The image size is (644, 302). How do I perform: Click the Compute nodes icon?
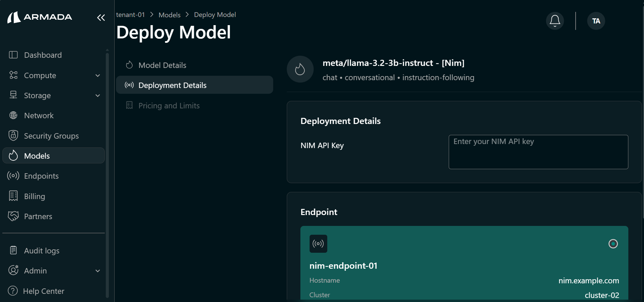[13, 75]
